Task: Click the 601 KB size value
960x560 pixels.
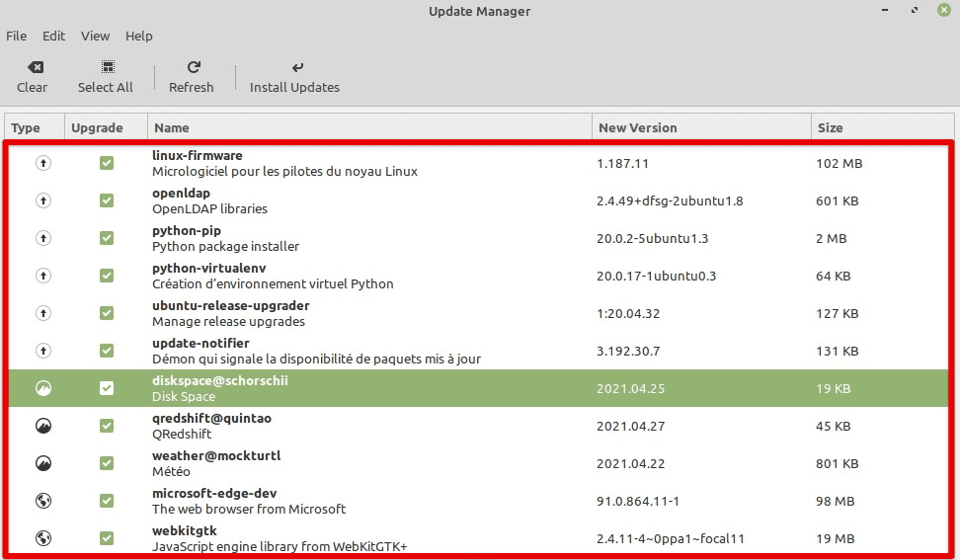Action: coord(837,200)
